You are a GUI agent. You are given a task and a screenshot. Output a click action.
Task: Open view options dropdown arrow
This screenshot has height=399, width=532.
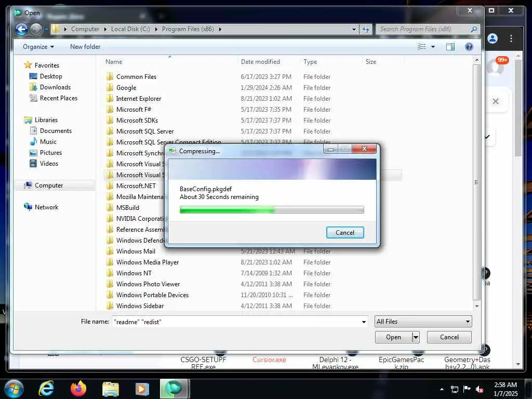(433, 47)
